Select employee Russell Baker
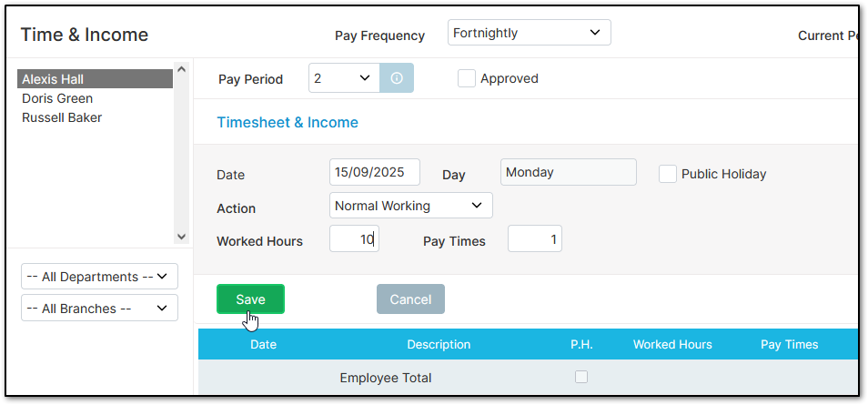The image size is (868, 405). point(62,117)
